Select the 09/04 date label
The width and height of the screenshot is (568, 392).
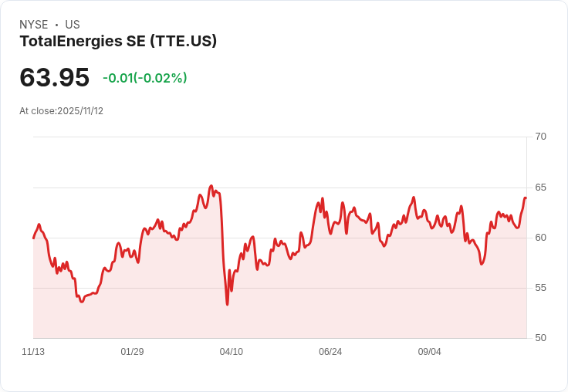[x=429, y=351]
